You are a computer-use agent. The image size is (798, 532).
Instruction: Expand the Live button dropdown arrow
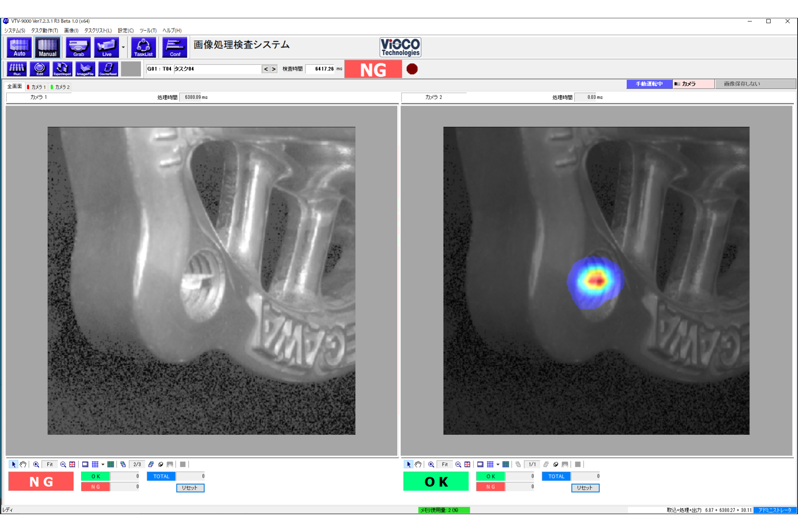pos(123,47)
